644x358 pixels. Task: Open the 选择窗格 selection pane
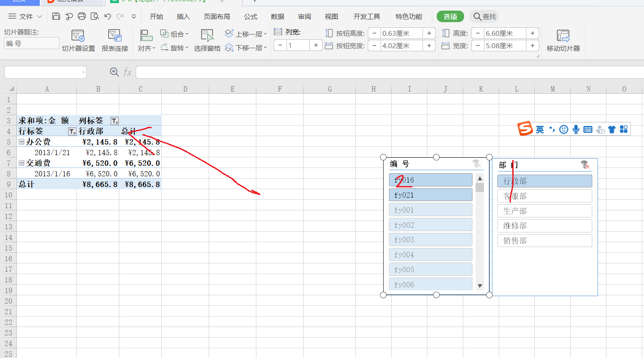point(207,41)
